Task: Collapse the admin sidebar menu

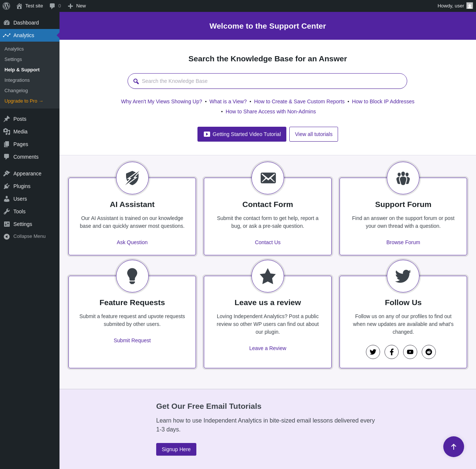Action: tap(30, 236)
